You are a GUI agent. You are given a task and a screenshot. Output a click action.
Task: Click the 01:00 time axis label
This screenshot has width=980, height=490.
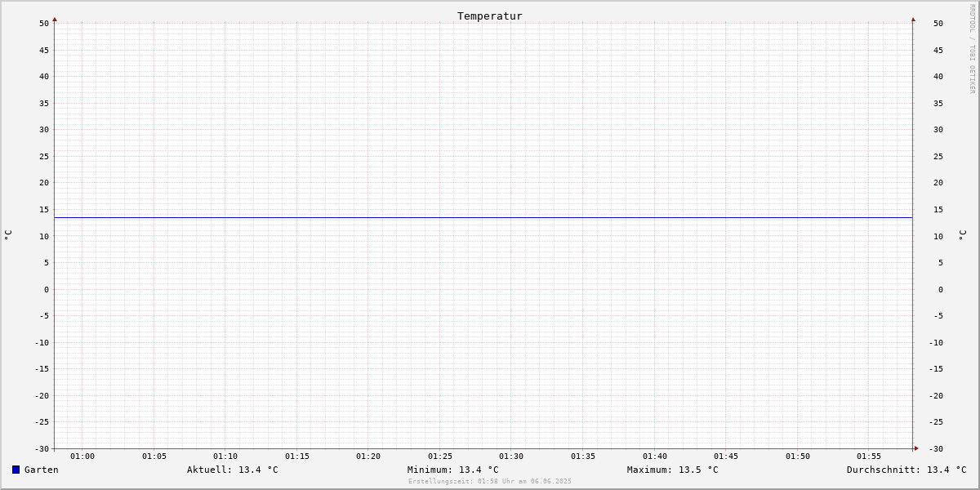(82, 457)
